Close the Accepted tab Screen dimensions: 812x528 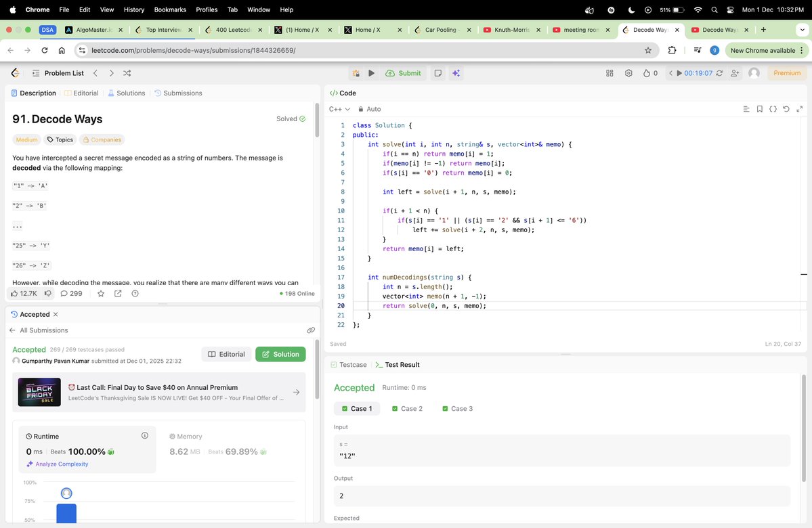pyautogui.click(x=56, y=314)
